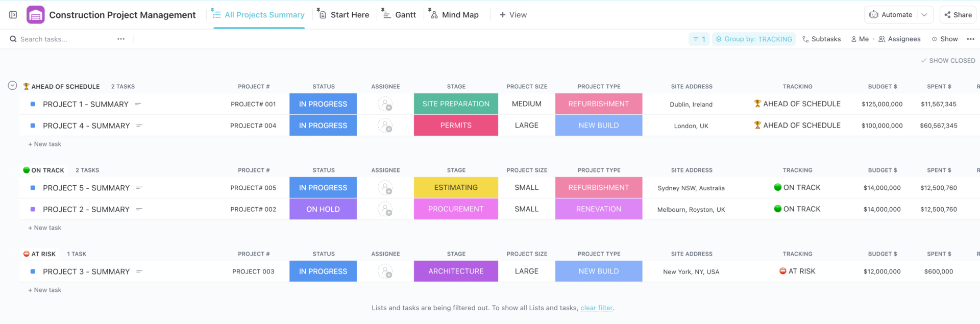
Task: Toggle the Subtasks display option
Action: (x=821, y=39)
